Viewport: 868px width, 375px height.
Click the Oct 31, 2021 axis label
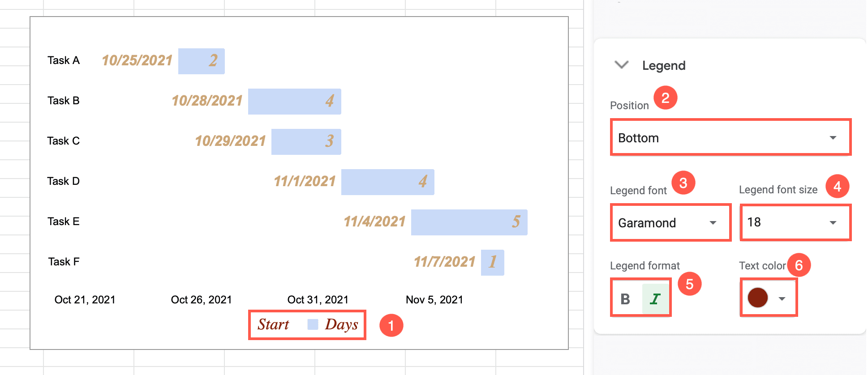point(318,299)
